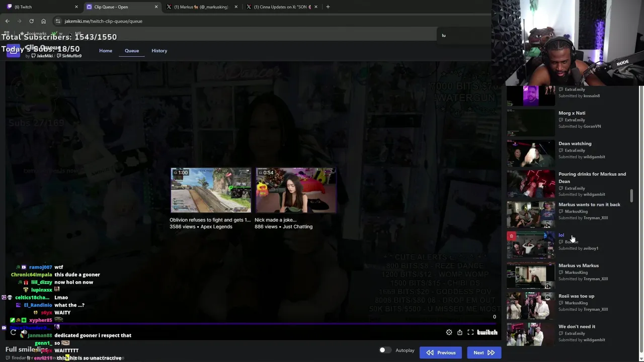The width and height of the screenshot is (644, 362).
Task: Click the '3586 views • Apex Legends' text
Action: [x=201, y=227]
